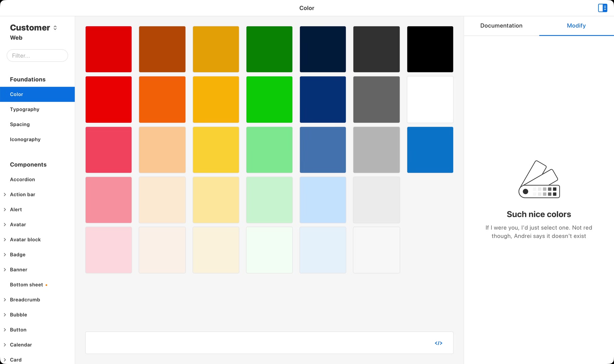Select Color in Foundations

[x=37, y=94]
